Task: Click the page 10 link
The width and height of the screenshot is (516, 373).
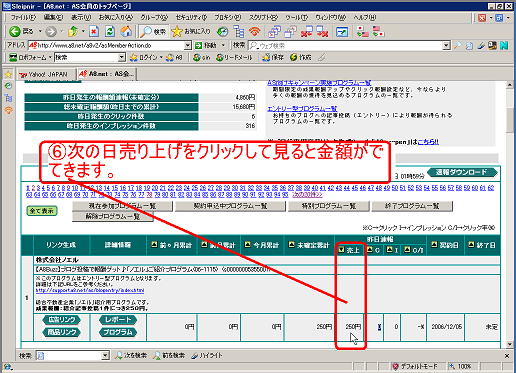Action: click(75, 188)
